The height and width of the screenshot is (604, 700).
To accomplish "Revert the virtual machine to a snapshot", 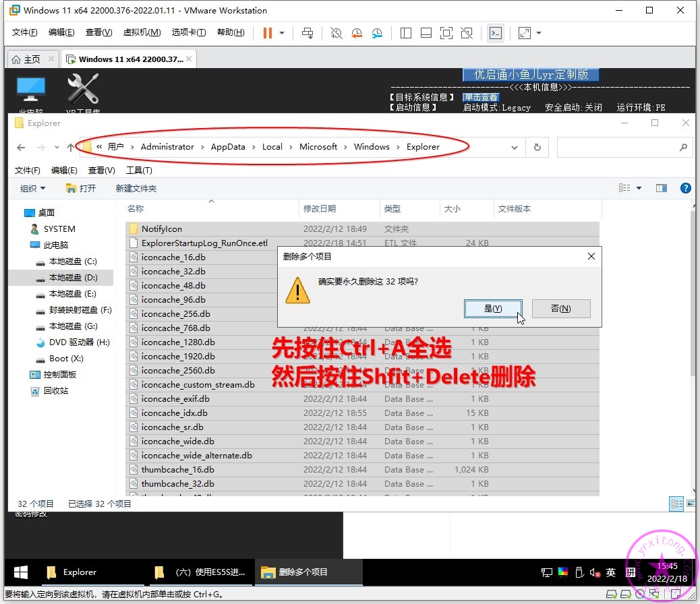I will coord(357,33).
